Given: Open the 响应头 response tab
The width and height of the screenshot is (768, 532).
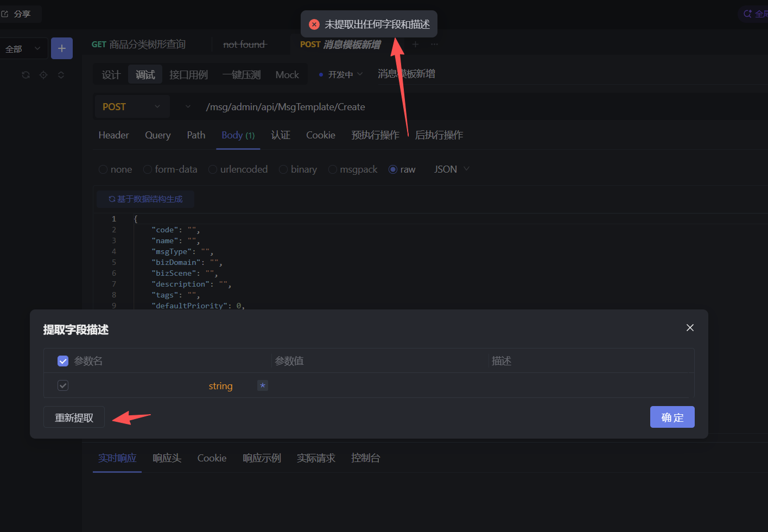Looking at the screenshot, I should coord(167,458).
